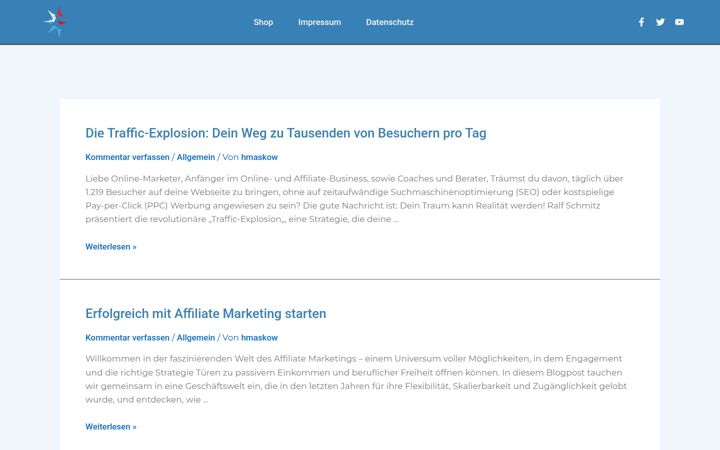Open the Datenschutz menu link
Viewport: 720px width, 450px height.
pos(390,22)
